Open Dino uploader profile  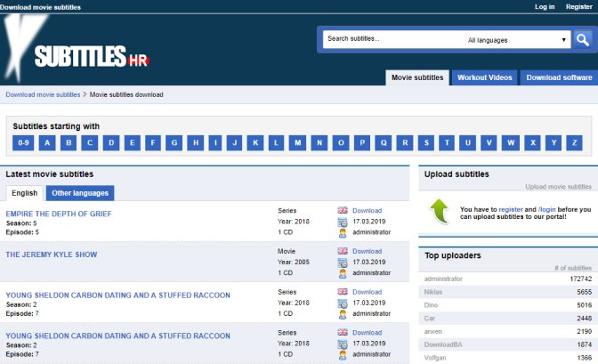(431, 305)
